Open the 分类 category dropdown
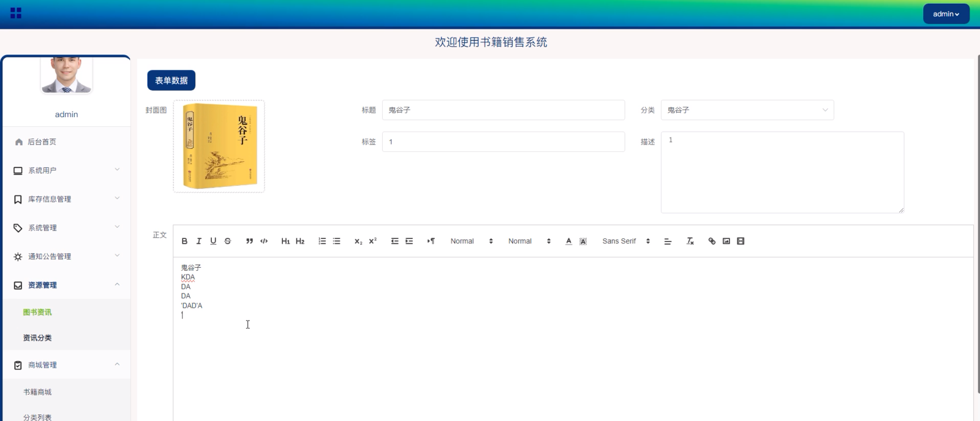Screen dimensions: 980x421 click(747, 110)
